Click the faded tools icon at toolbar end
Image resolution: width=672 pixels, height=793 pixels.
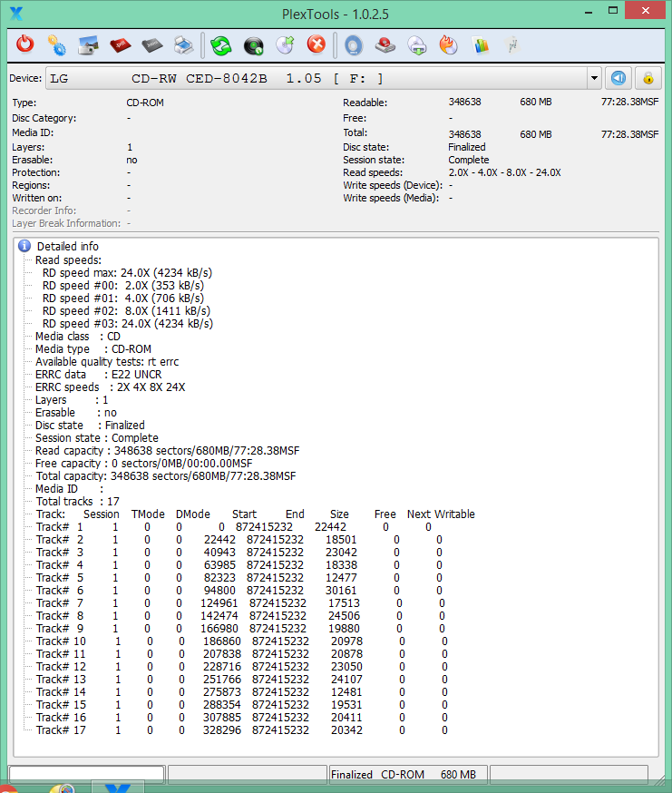[512, 45]
